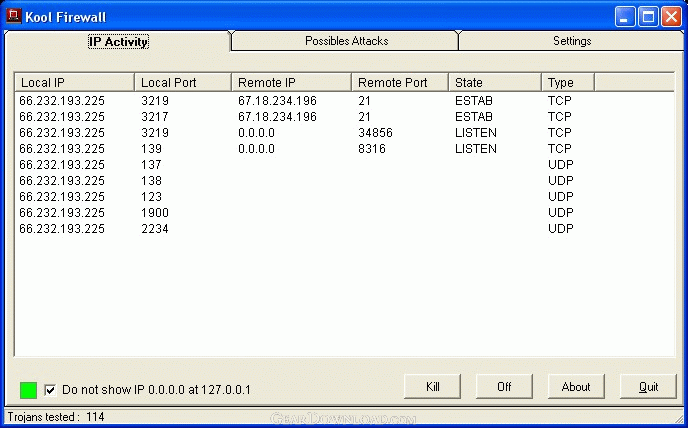Click the Type column header
Image resolution: width=688 pixels, height=428 pixels.
(568, 83)
